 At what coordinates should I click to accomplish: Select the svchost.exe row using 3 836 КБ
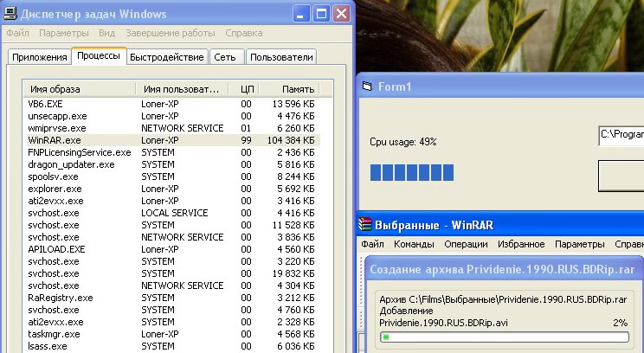(x=173, y=237)
